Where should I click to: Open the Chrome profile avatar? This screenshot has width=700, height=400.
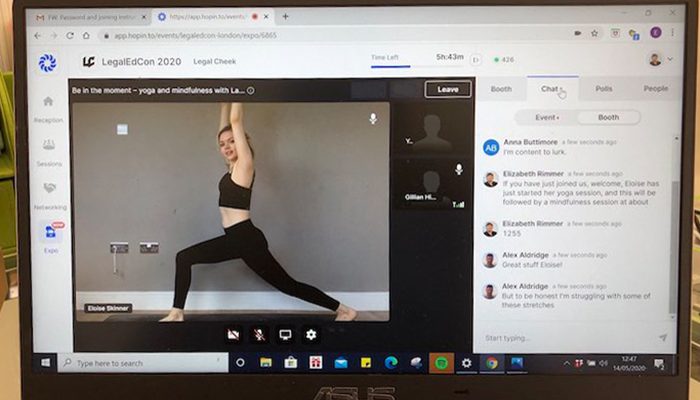tap(655, 32)
